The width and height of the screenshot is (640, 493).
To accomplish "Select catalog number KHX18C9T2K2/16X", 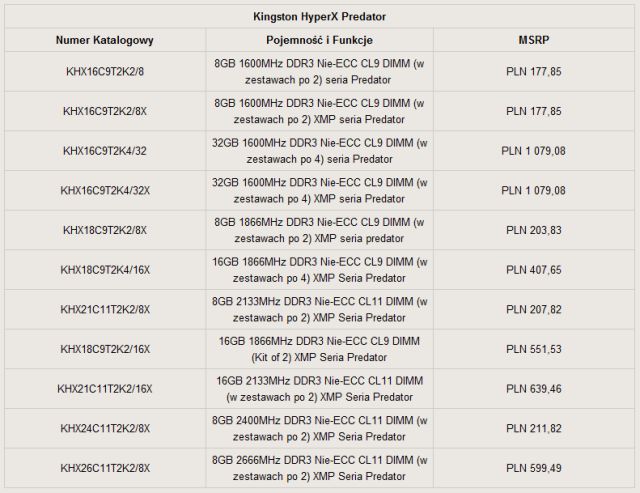I will click(x=105, y=349).
